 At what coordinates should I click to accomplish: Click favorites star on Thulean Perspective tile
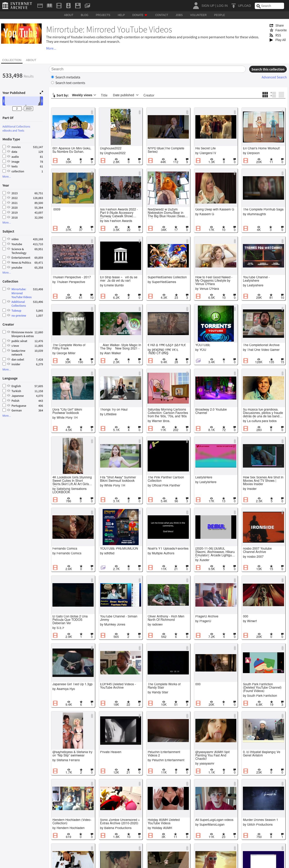coord(80,295)
